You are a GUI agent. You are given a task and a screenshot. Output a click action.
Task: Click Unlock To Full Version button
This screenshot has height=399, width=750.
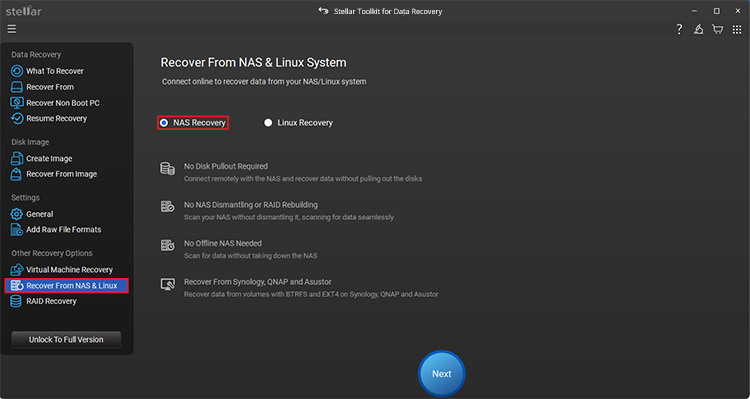coord(66,340)
